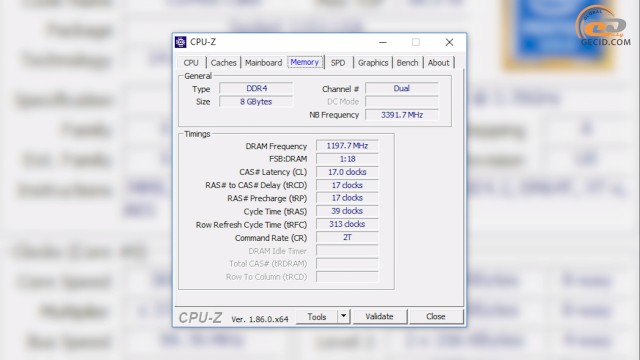Click the empty Row To Column field

click(347, 277)
